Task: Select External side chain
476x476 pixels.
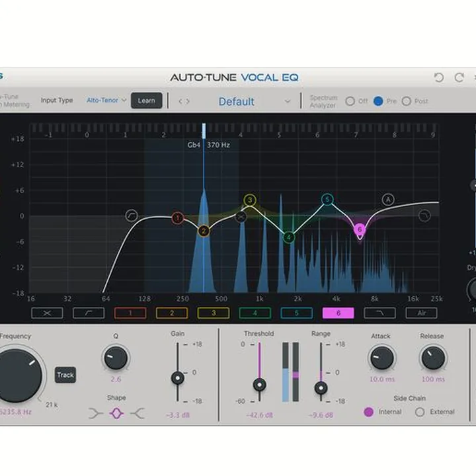Action: click(x=420, y=412)
